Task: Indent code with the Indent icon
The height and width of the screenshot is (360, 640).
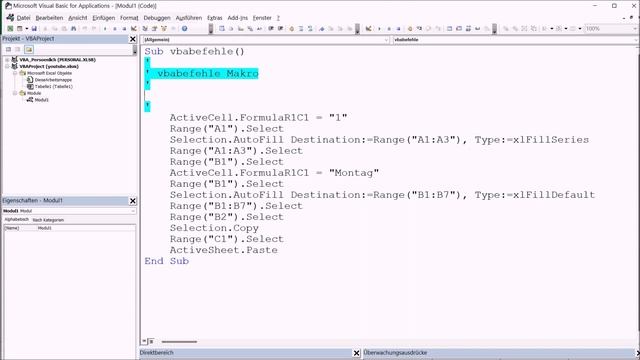Action: 271,29
